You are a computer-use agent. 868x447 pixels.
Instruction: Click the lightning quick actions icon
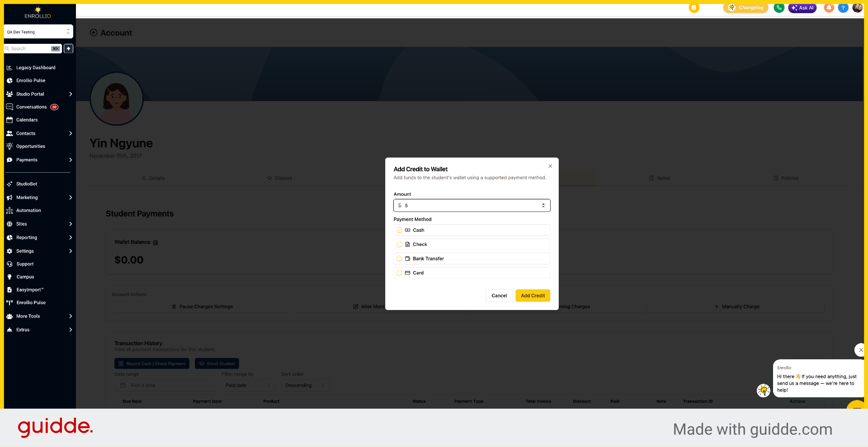click(x=68, y=48)
